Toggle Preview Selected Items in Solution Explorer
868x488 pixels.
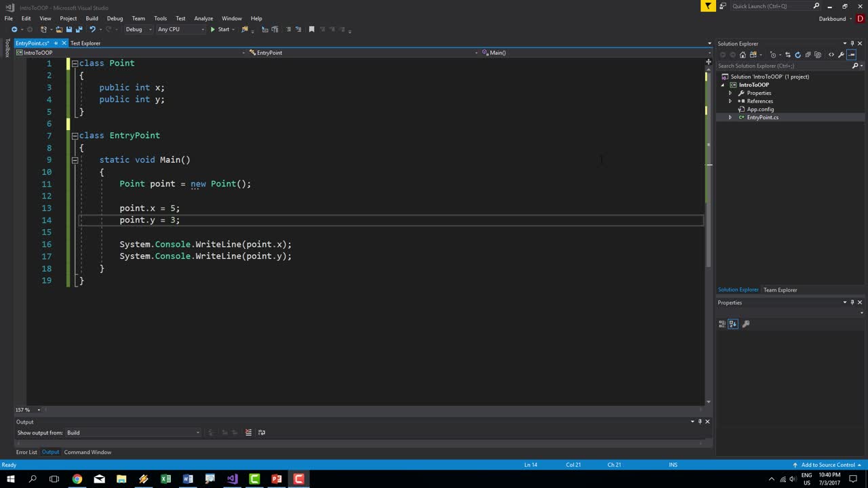click(x=852, y=55)
